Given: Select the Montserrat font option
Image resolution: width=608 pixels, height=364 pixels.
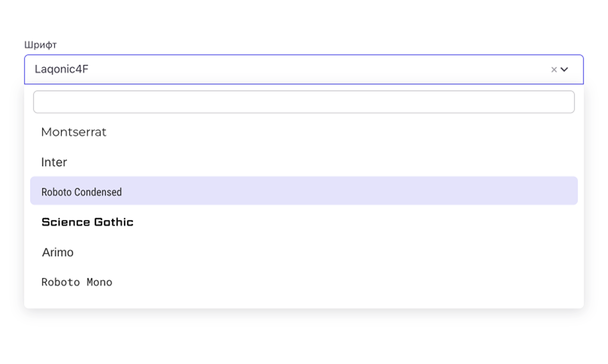Looking at the screenshot, I should (x=74, y=132).
